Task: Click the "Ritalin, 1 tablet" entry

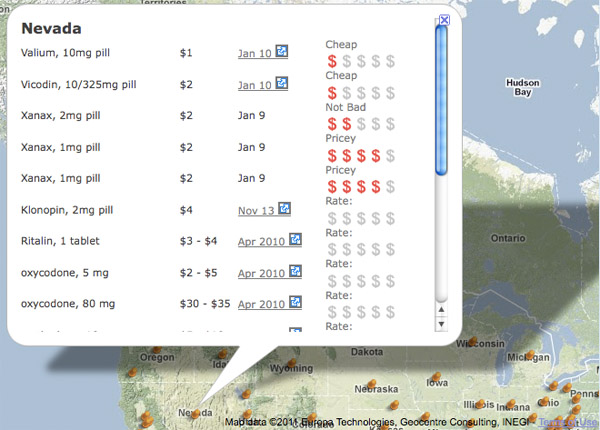Action: pyautogui.click(x=60, y=241)
